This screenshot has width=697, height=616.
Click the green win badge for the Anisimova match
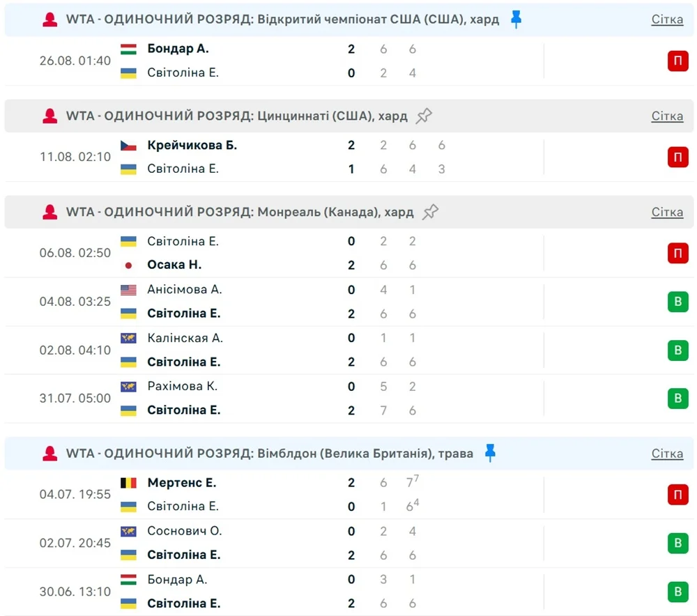pos(677,302)
